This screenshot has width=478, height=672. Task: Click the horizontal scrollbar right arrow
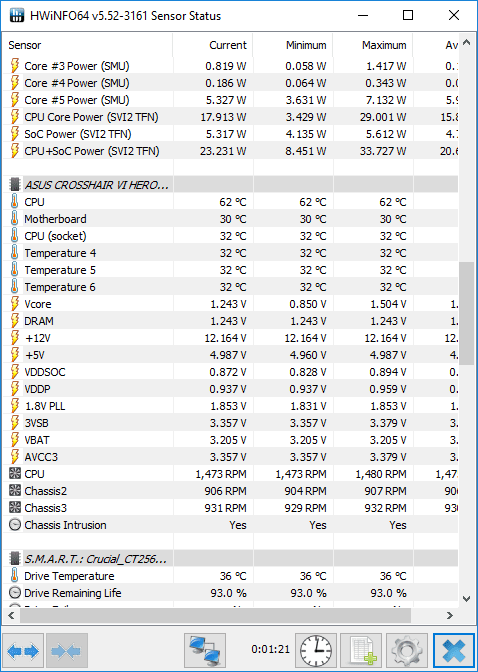tap(450, 616)
